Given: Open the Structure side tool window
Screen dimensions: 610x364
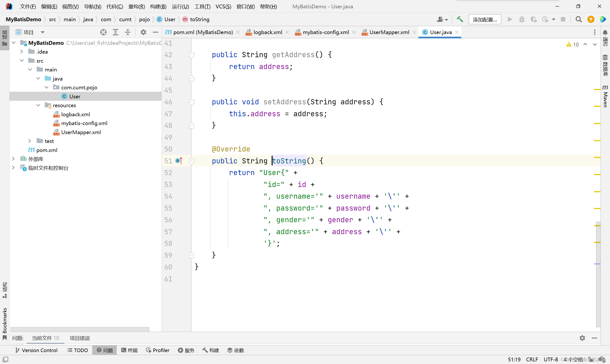Looking at the screenshot, I should click(x=5, y=290).
